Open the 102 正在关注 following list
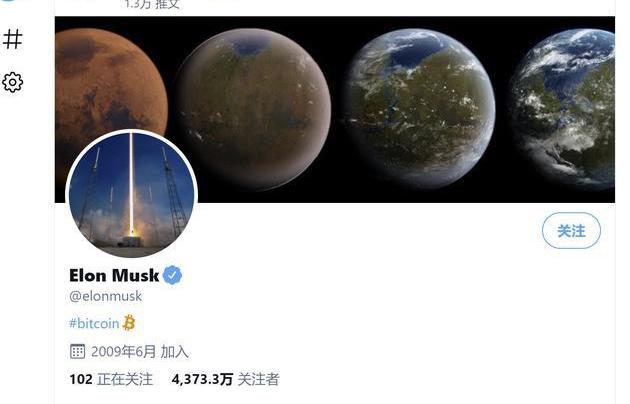This screenshot has width=630, height=404. click(111, 379)
